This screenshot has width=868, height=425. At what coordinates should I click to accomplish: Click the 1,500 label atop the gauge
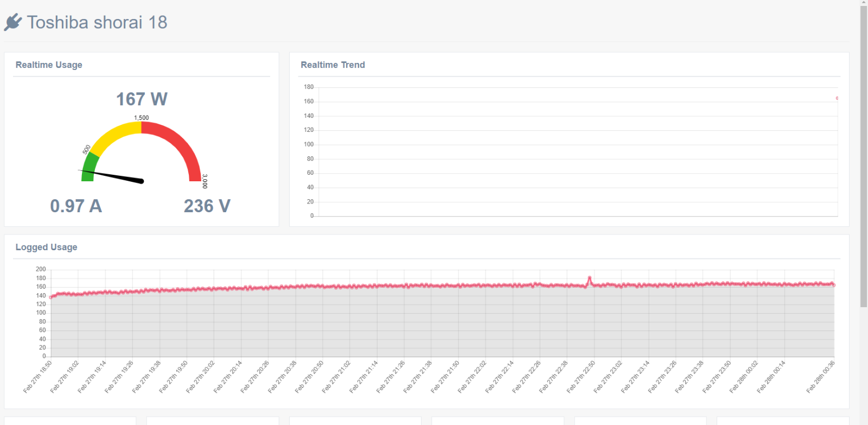click(x=142, y=118)
